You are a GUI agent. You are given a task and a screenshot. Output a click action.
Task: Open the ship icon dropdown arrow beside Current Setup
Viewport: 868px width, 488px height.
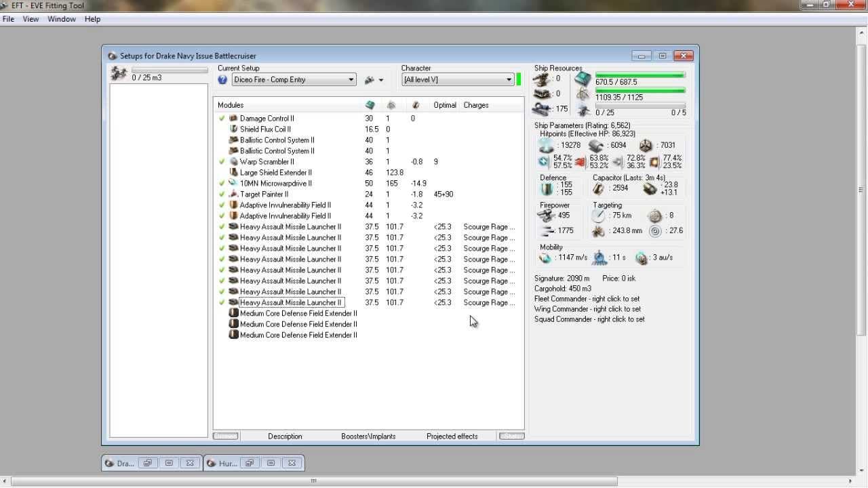(380, 80)
